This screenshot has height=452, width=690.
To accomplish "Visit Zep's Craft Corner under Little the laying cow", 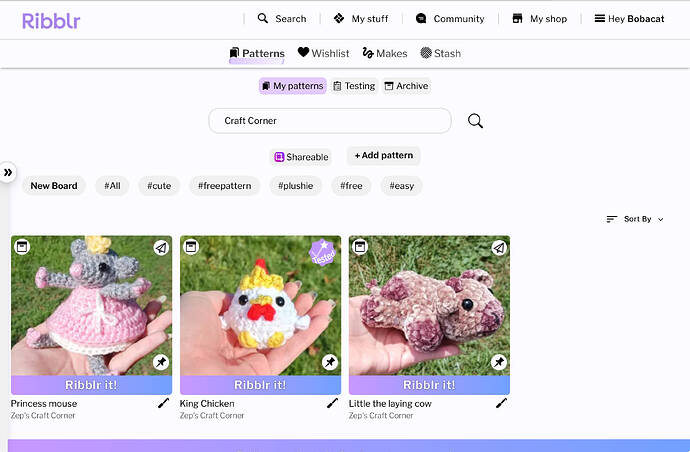I will pyautogui.click(x=381, y=415).
